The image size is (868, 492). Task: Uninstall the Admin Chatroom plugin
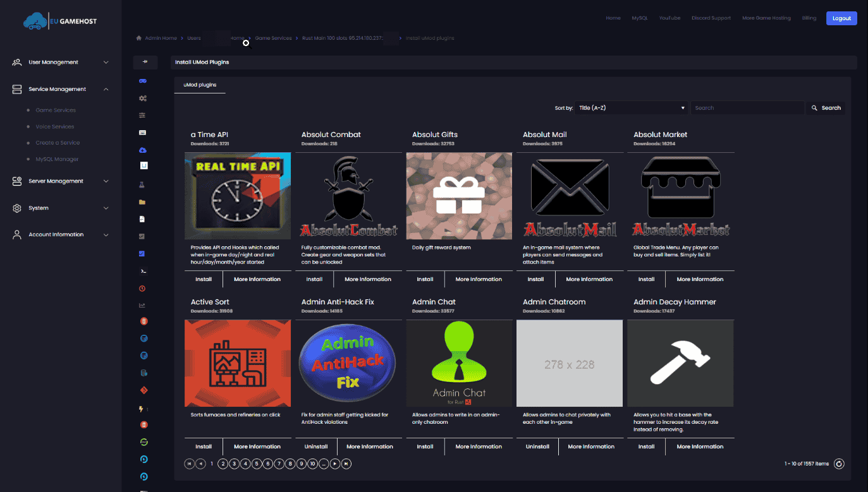(x=537, y=447)
